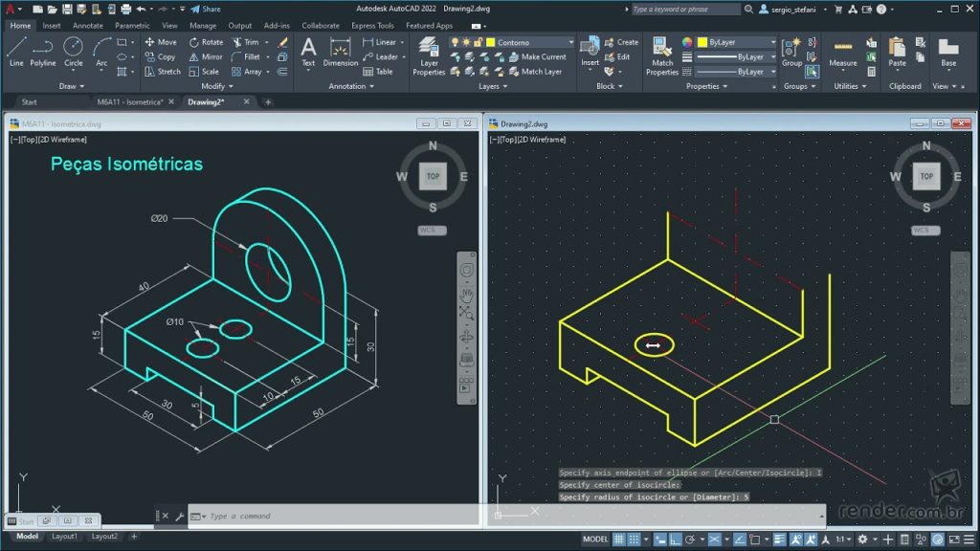Open the Annotate ribbon tab
980x551 pixels.
point(87,26)
